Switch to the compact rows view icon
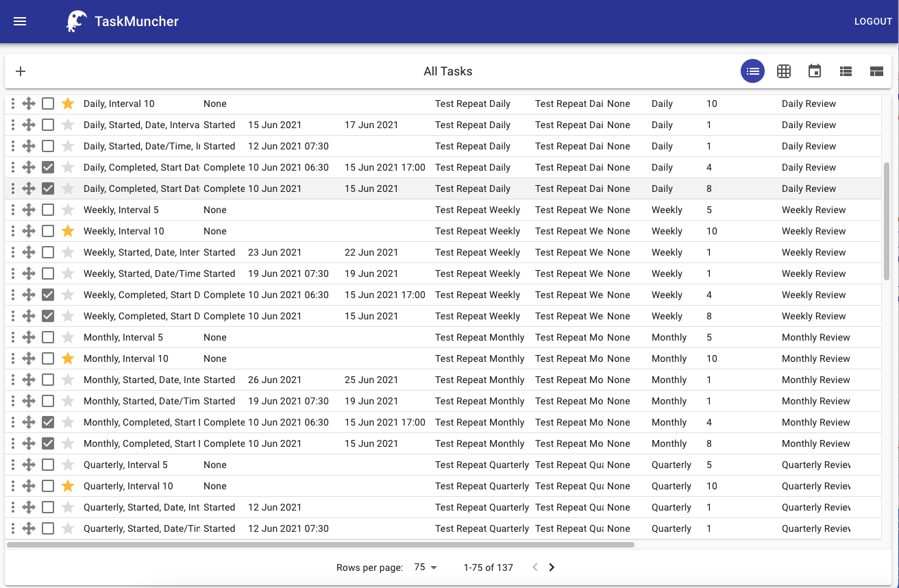 coord(846,71)
